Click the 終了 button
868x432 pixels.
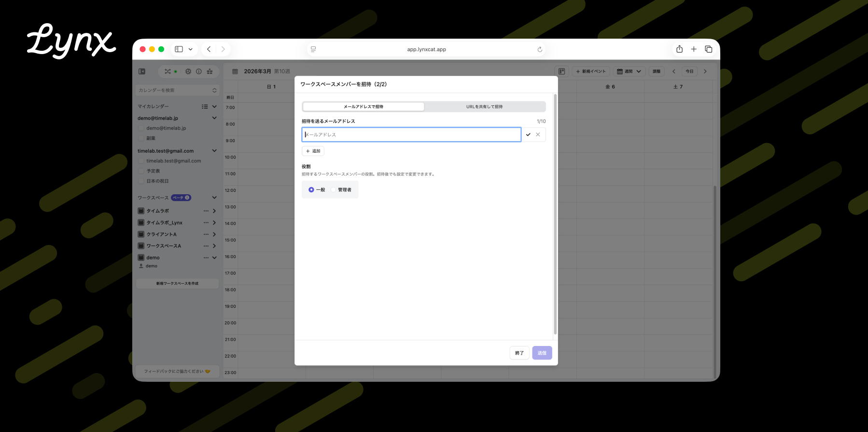pyautogui.click(x=519, y=353)
